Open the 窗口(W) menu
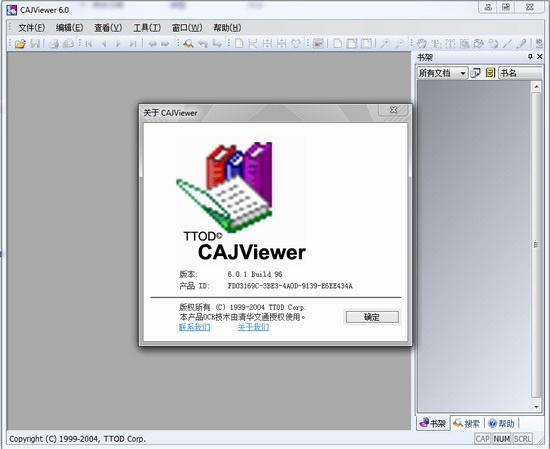550x449 pixels. point(187,28)
